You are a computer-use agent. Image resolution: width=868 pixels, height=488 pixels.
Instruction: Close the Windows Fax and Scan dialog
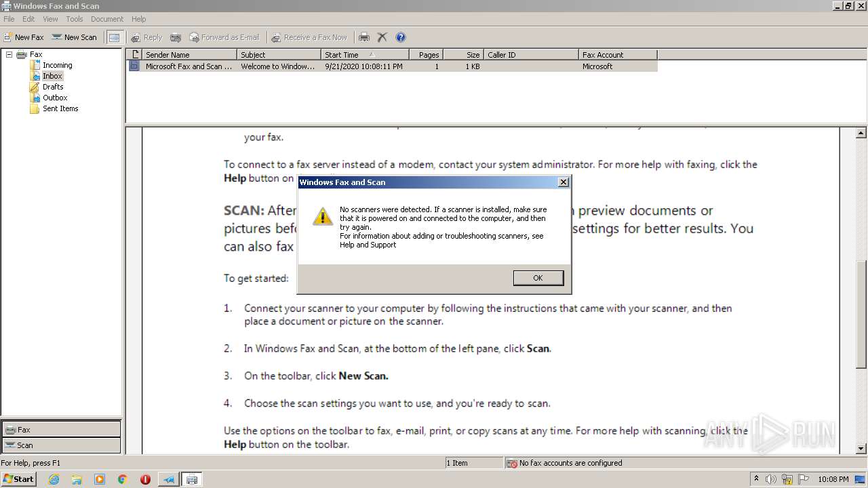[x=563, y=182]
